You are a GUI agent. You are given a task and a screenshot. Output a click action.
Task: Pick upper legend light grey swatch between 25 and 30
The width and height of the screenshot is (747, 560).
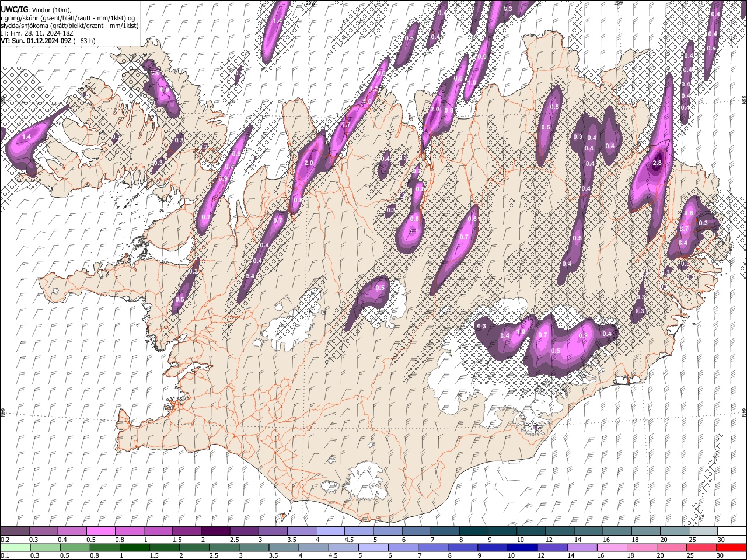[x=703, y=531]
